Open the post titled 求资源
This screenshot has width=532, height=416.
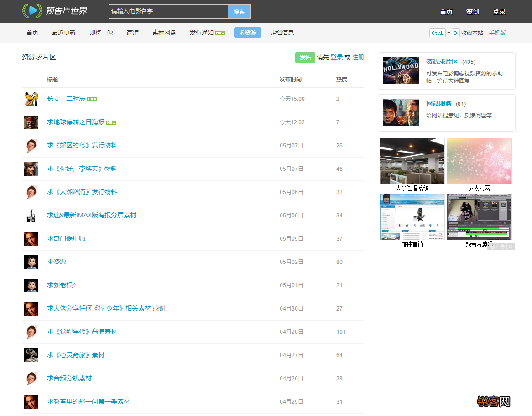[x=57, y=262]
